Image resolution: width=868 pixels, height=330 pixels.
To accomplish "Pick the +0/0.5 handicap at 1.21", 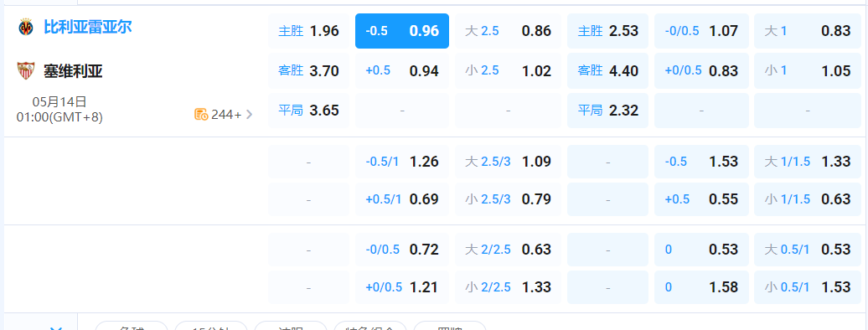I will 402,287.
